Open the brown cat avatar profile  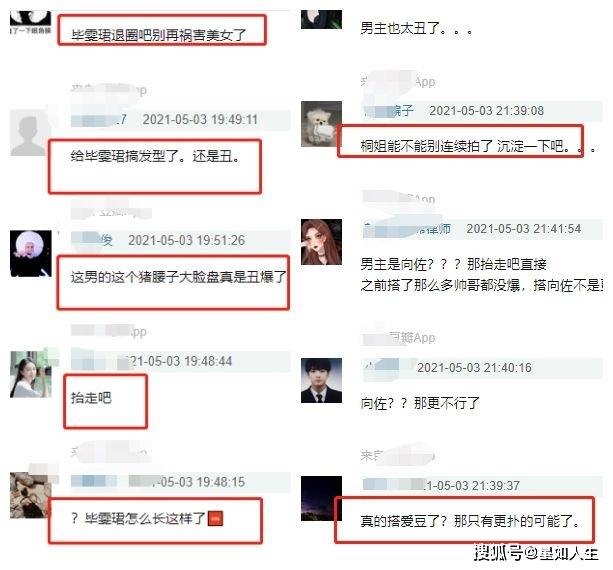point(30,495)
